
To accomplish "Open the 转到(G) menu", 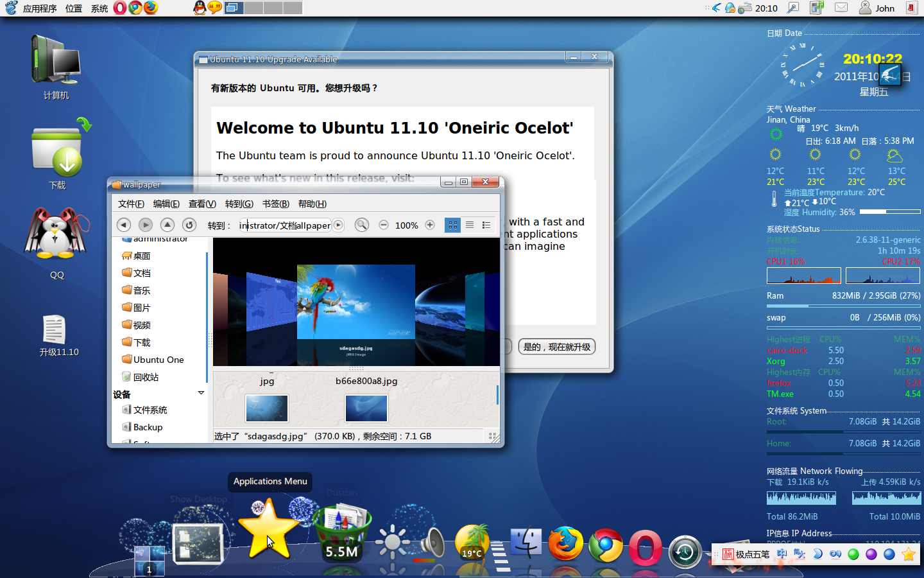I will click(239, 204).
